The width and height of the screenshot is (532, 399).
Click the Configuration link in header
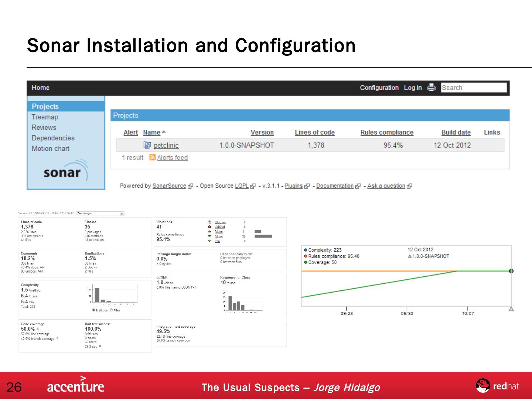379,88
